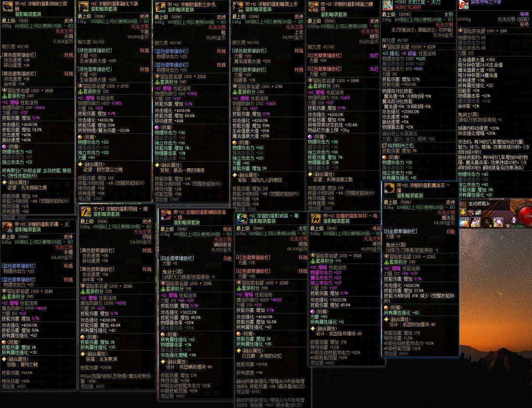Click quick slot 4 skill icon showing 671
Image resolution: width=532 pixels, height=408 pixels.
475,222
